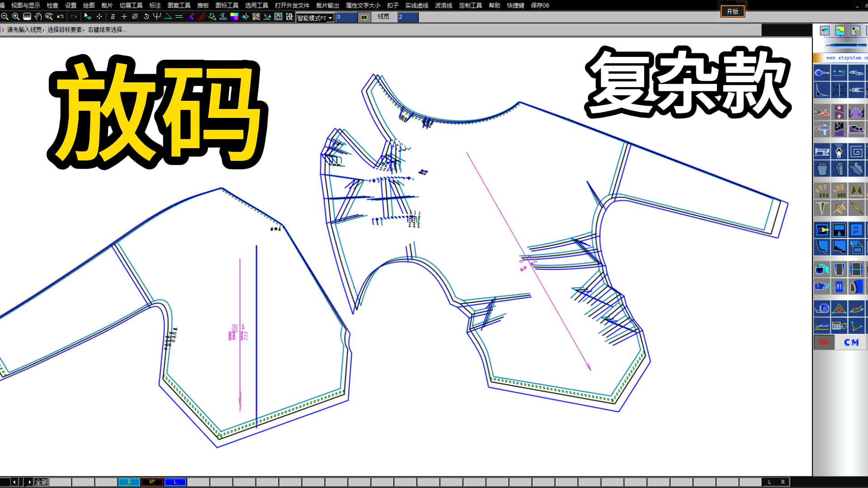
Task: Open the 设 settings icon on toolbar
Action: pyautogui.click(x=288, y=17)
